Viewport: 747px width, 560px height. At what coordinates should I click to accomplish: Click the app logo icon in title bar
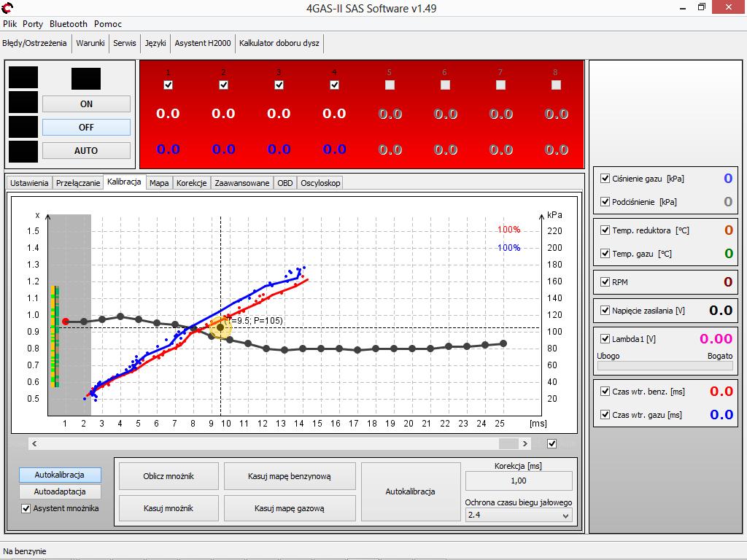click(7, 7)
